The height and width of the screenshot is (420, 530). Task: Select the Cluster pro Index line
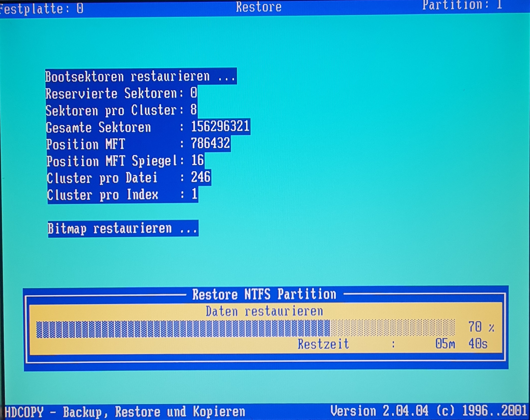pos(122,195)
